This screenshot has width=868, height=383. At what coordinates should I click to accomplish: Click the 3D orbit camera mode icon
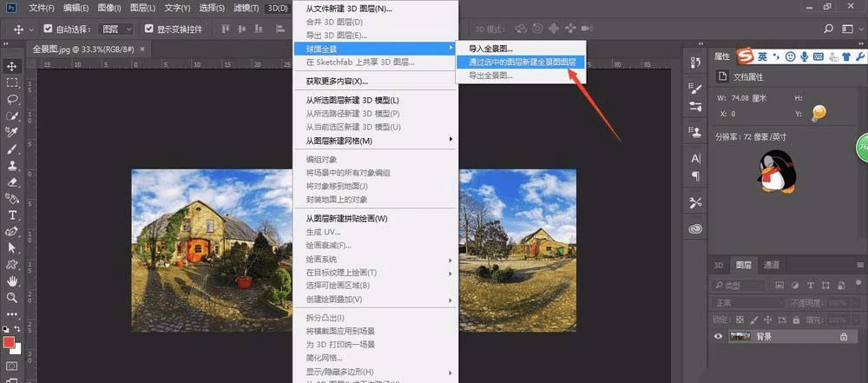(x=520, y=29)
